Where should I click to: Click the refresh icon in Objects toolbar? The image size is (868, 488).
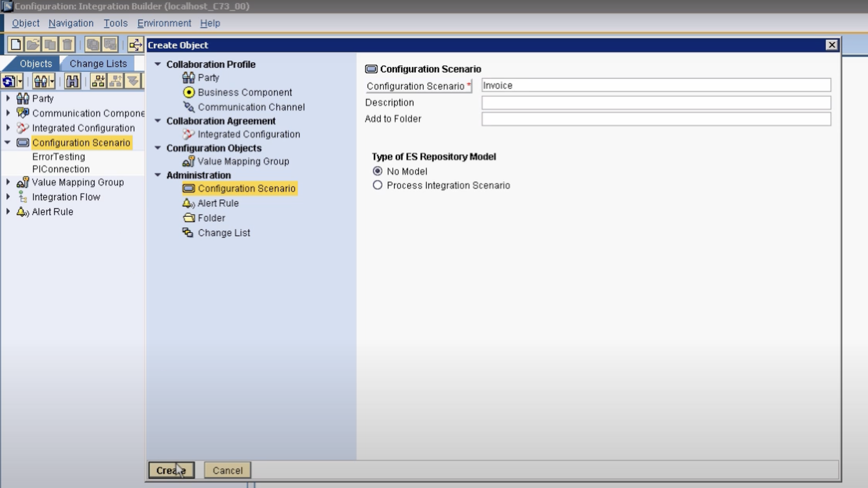[8, 82]
